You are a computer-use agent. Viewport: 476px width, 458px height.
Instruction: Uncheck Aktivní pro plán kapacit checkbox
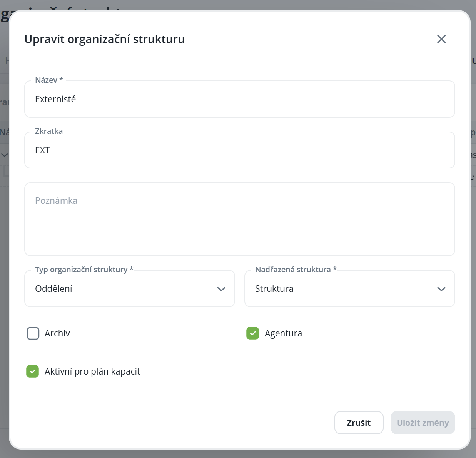(x=33, y=371)
